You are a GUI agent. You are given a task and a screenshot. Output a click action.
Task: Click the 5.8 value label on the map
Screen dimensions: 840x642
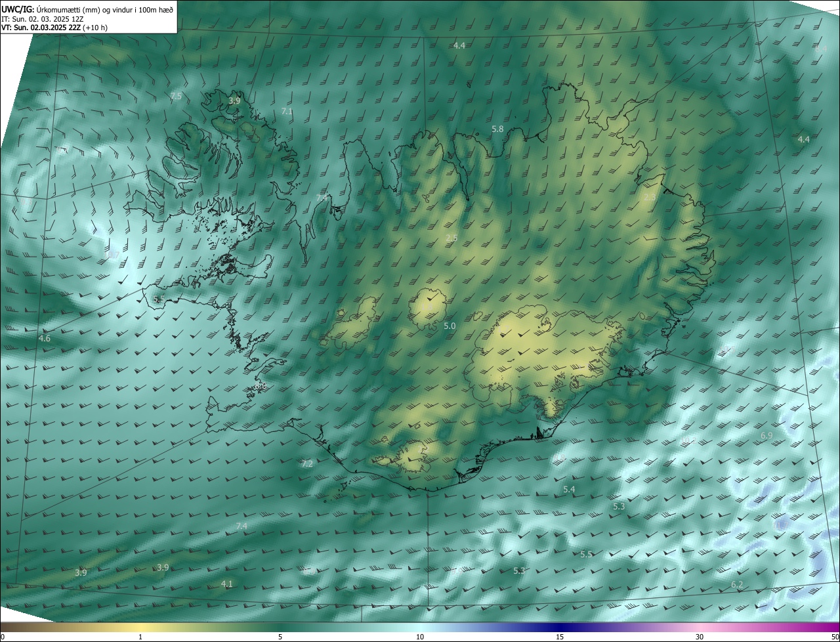497,129
